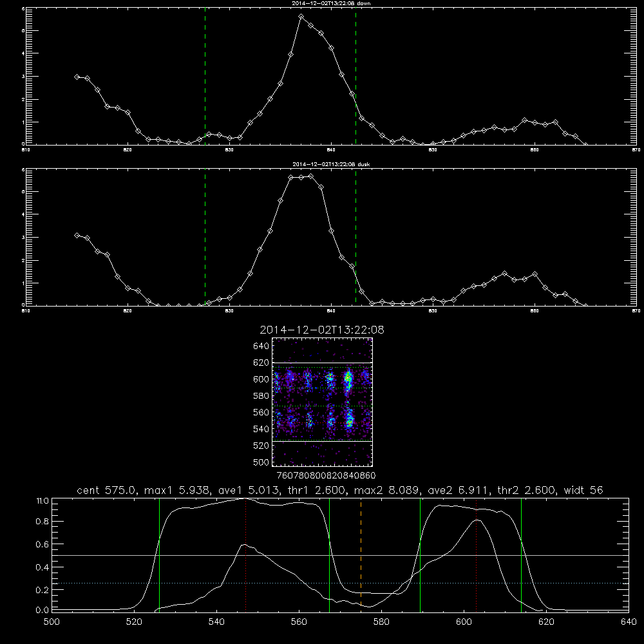The height and width of the screenshot is (644, 644).
Task: Click the 0.2 label on bottom plot y-axis
Action: tap(43, 590)
